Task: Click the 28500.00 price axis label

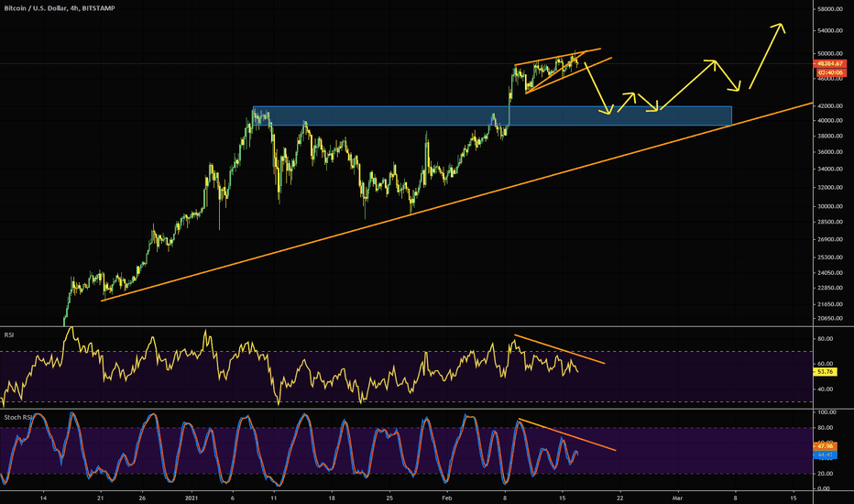Action: pyautogui.click(x=830, y=222)
